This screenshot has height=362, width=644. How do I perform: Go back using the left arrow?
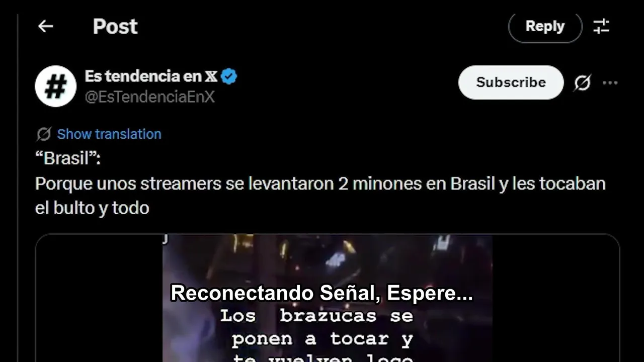(45, 26)
